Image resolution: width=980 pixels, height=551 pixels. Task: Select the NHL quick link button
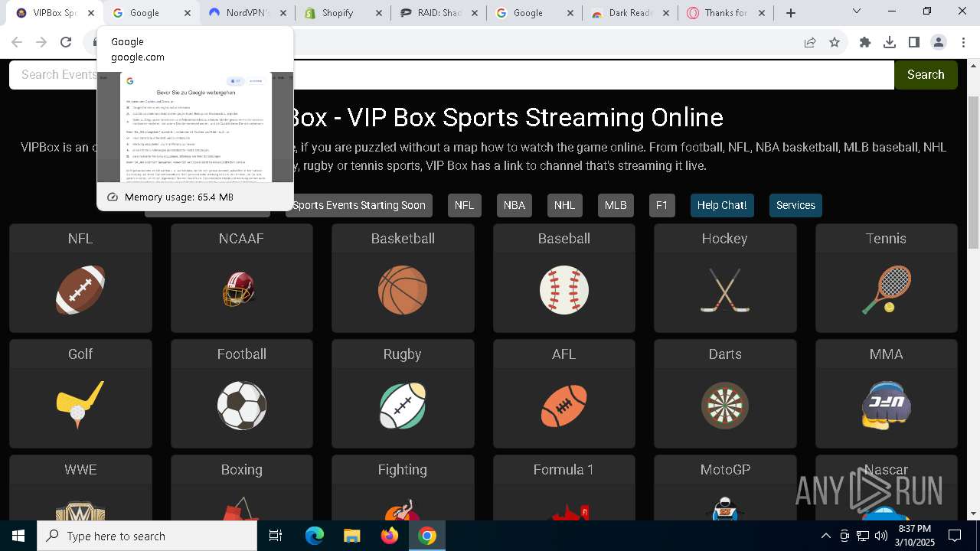pyautogui.click(x=564, y=205)
